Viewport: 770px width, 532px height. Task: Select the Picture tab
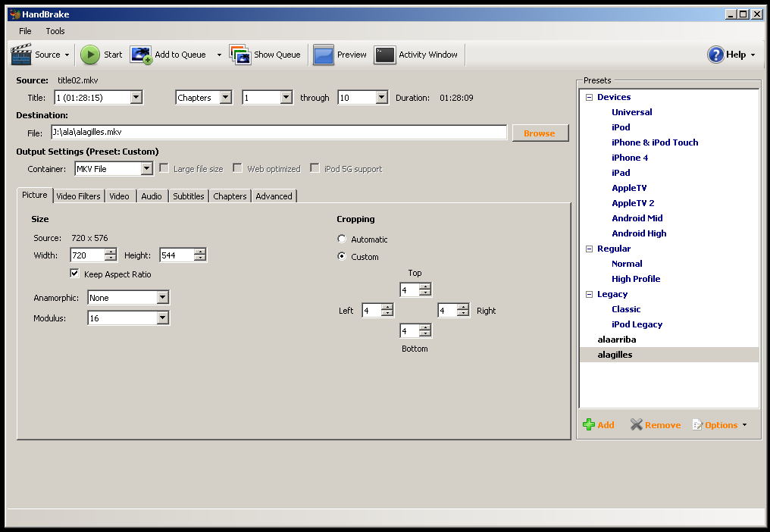[x=35, y=195]
